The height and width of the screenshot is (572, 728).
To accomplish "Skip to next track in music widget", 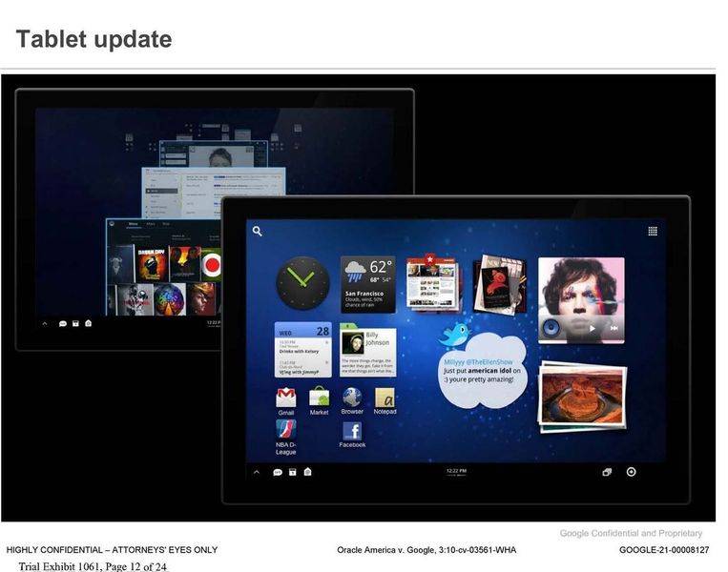I will 614,329.
